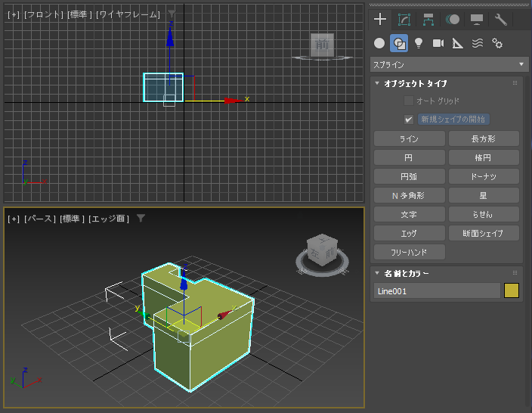Click the perspective viewport filter funnel icon
Screen dimensions: 532x413
[141, 218]
